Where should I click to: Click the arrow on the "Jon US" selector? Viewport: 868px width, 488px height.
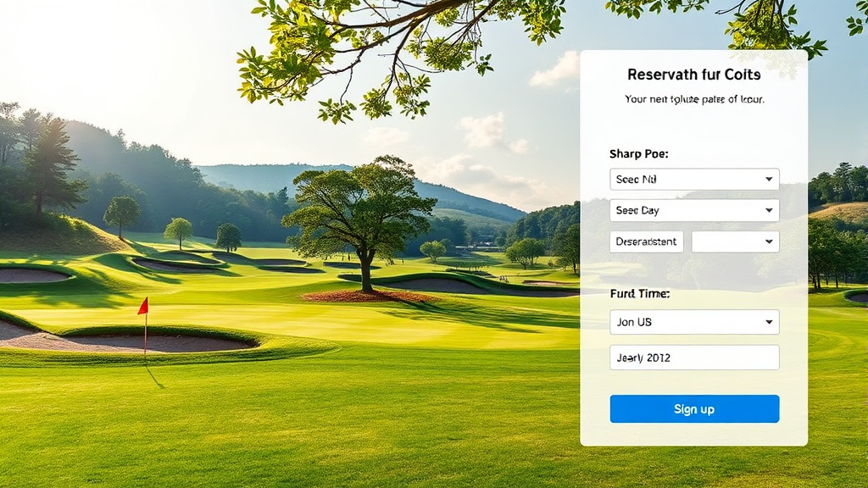pyautogui.click(x=769, y=322)
